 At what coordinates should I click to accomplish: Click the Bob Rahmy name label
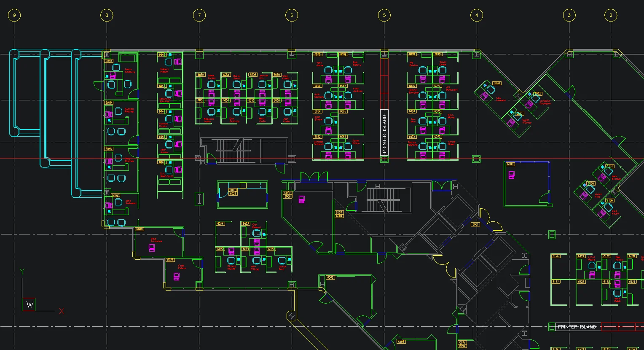click(x=357, y=64)
